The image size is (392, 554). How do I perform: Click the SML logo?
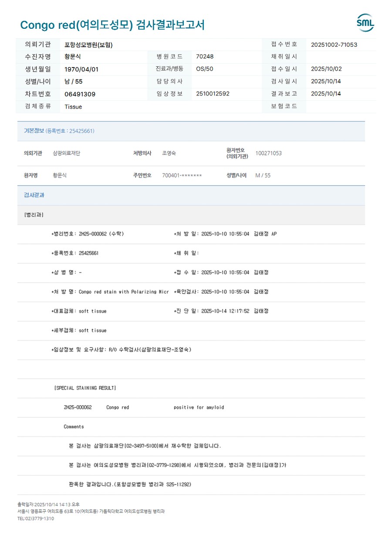365,23
